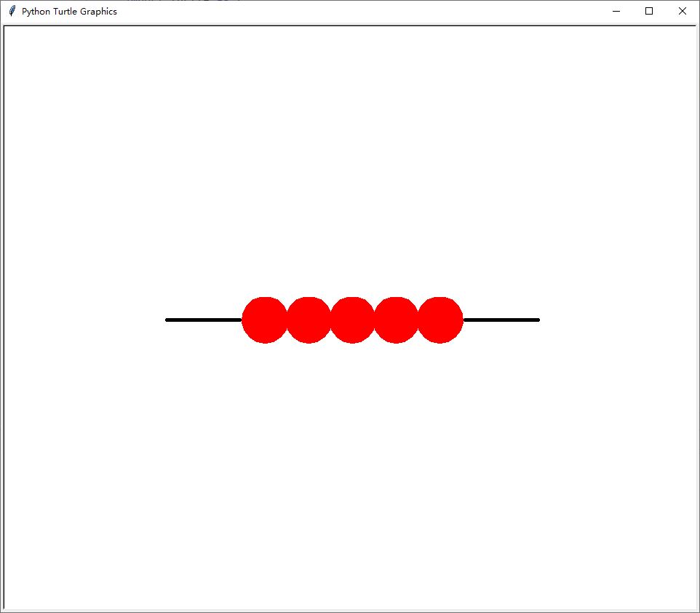Screen dimensions: 700x613
Task: Minimize the Python Turtle Graphics window
Action: (616, 11)
